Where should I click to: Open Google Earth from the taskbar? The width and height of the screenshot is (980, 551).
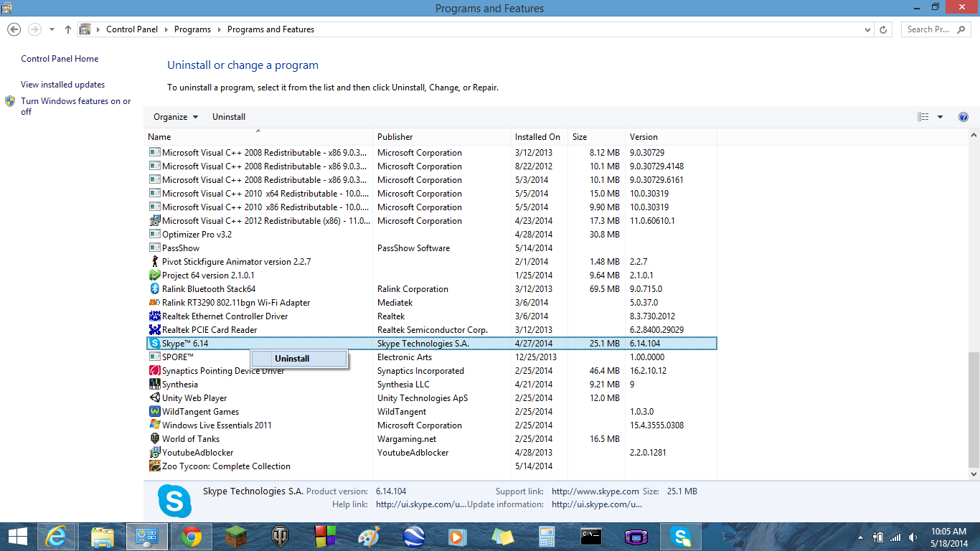[x=413, y=537]
